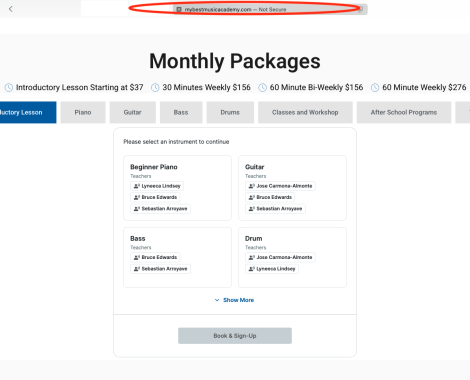This screenshot has width=470, height=380.
Task: Open the Drums tab
Action: (x=230, y=112)
